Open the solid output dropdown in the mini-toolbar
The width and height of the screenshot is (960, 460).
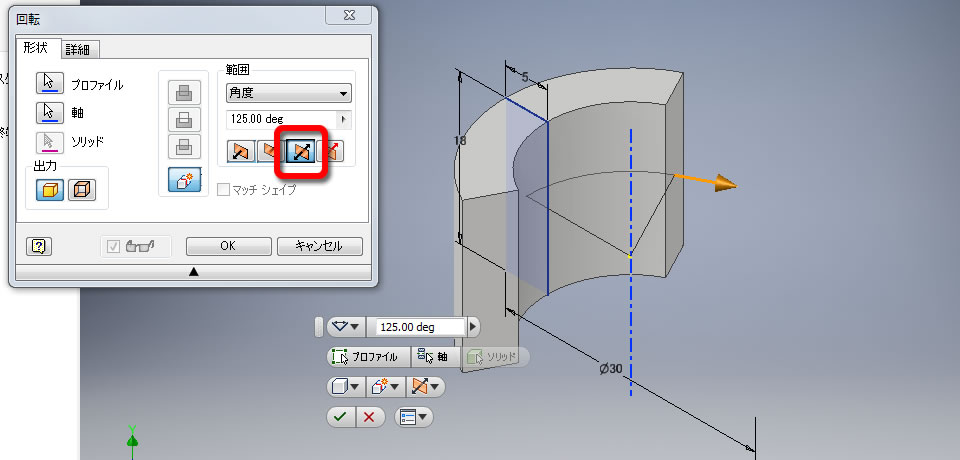pyautogui.click(x=346, y=386)
